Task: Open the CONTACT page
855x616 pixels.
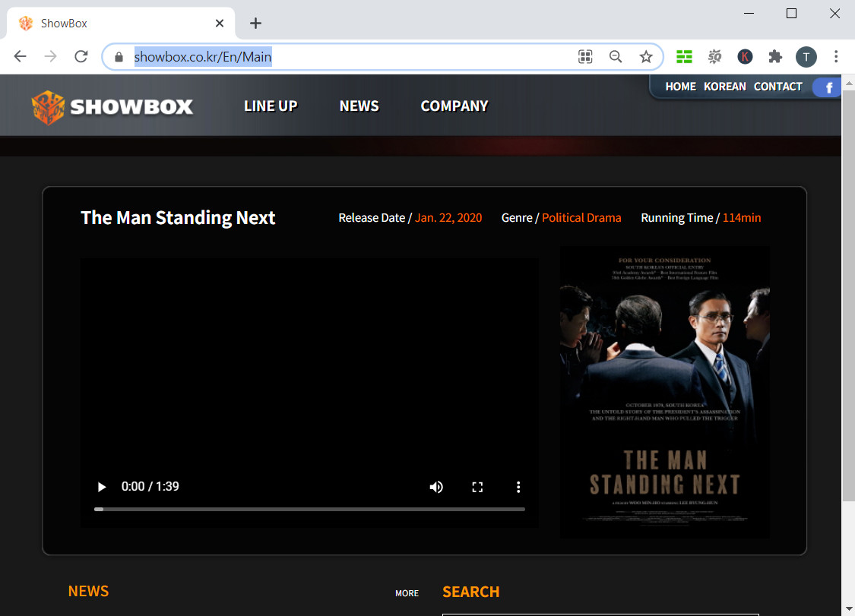Action: tap(777, 87)
